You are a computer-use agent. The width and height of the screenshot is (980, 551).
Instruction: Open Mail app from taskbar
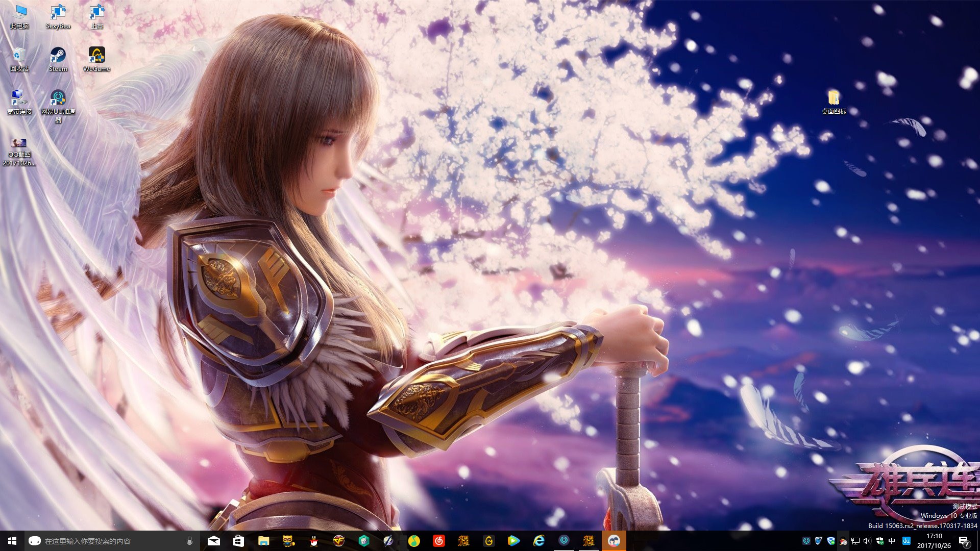pos(214,541)
